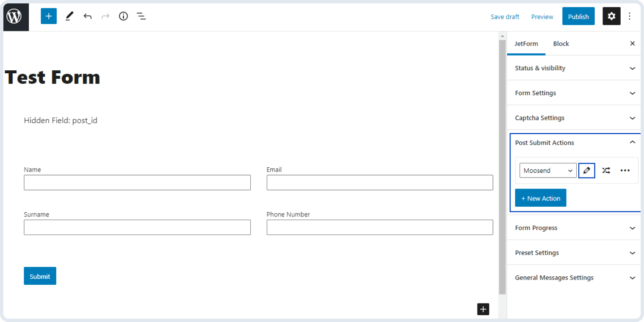
Task: Edit the Moosend action with pencil icon
Action: (x=587, y=170)
